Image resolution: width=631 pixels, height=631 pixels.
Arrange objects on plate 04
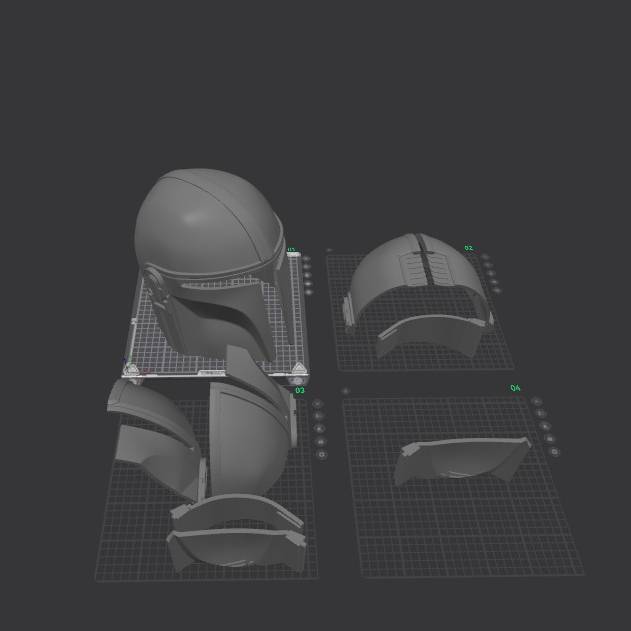(545, 426)
